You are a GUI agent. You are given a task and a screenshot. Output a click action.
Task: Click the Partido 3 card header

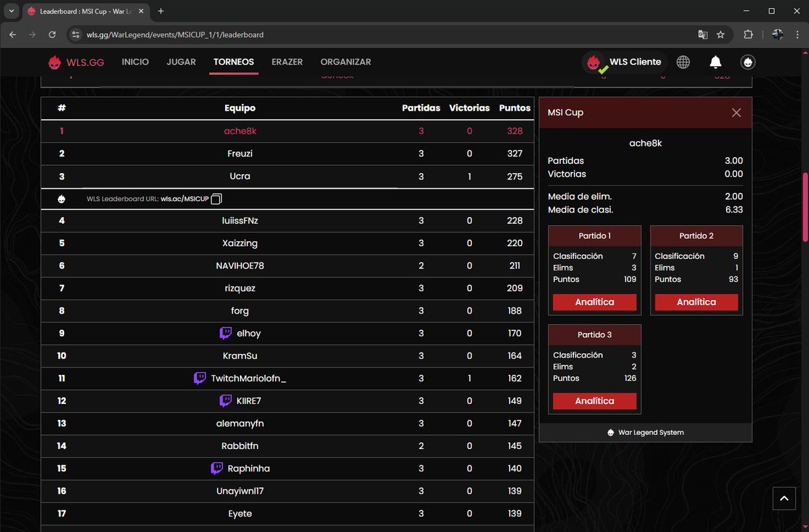coord(595,335)
